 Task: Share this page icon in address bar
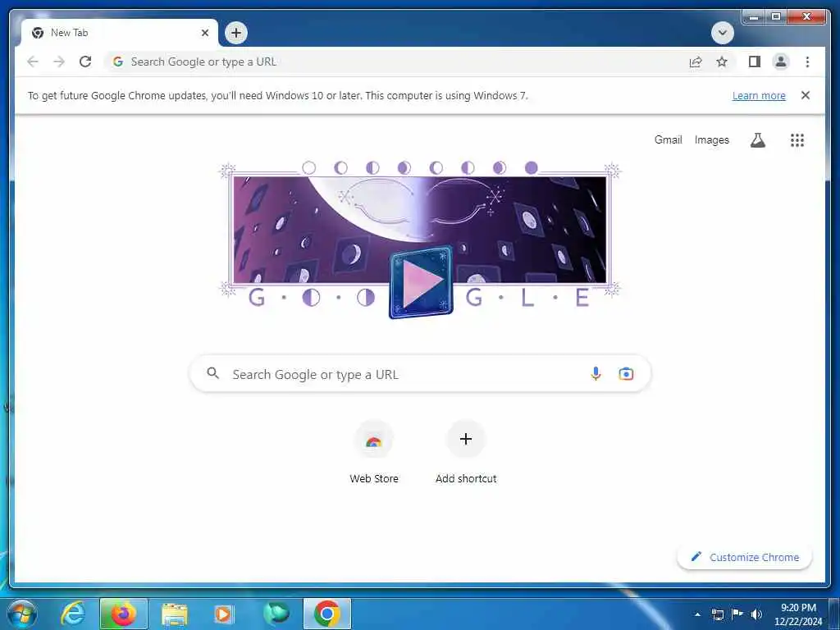pos(696,62)
